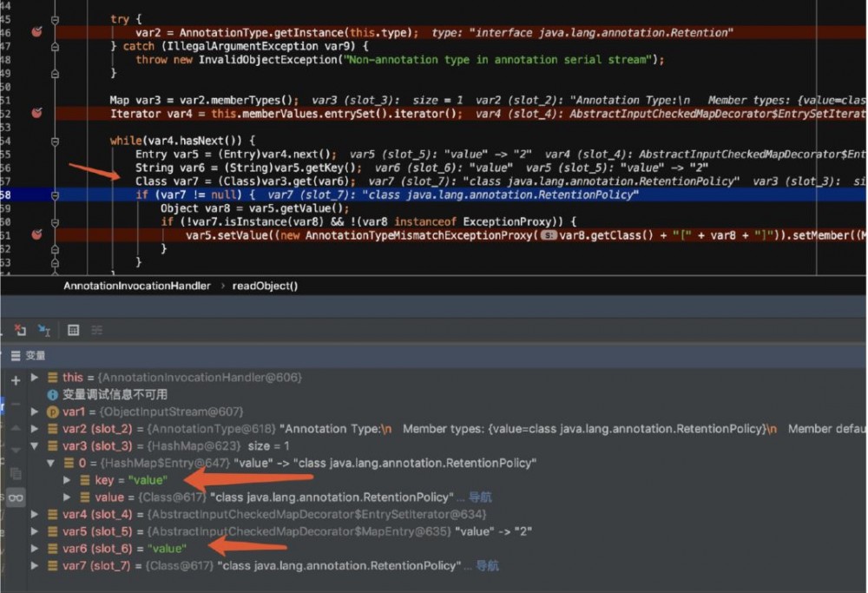Select the var4 AbstractInputCheckedMapDecorator$EntrySetIterator row
The image size is (868, 593).
(433, 515)
